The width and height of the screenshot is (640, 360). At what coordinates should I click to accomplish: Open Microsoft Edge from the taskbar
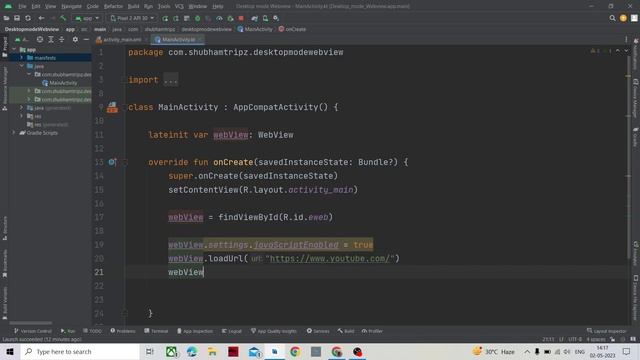(x=191, y=351)
